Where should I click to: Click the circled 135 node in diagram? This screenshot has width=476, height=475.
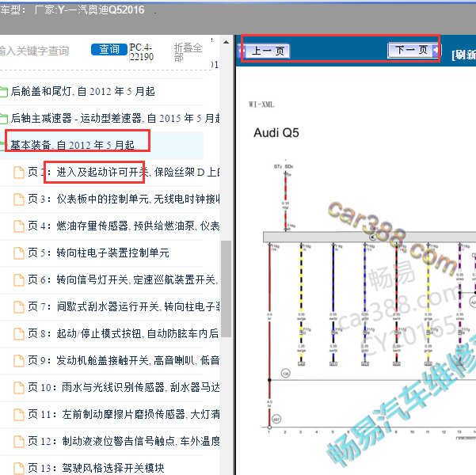(x=285, y=374)
